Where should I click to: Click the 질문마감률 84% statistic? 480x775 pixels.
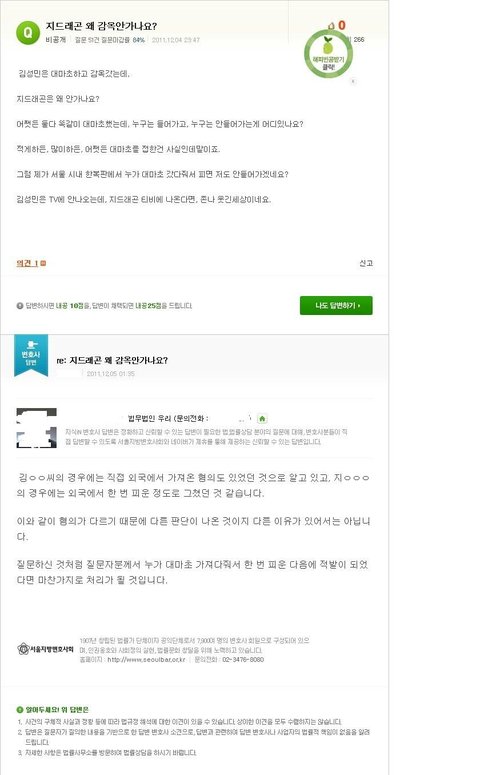(123, 40)
